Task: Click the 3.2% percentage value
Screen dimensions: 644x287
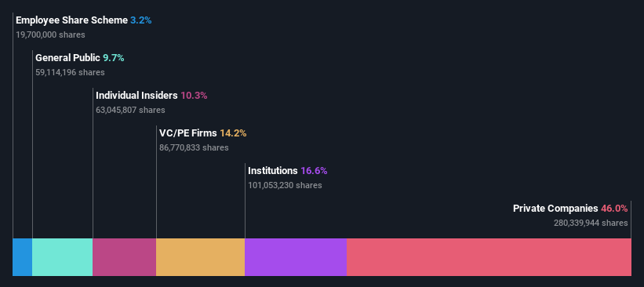Action: (x=141, y=20)
